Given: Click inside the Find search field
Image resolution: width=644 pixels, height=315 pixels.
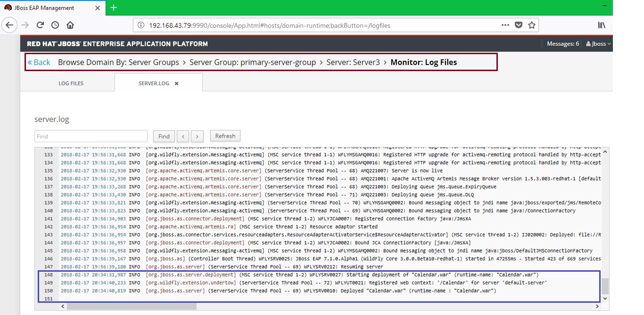Looking at the screenshot, I should click(x=91, y=136).
